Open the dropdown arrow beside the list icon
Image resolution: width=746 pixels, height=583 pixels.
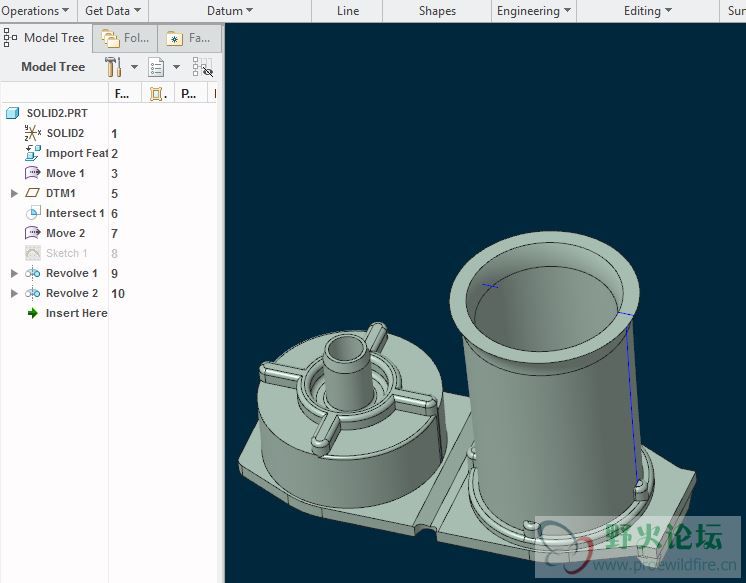pyautogui.click(x=177, y=67)
